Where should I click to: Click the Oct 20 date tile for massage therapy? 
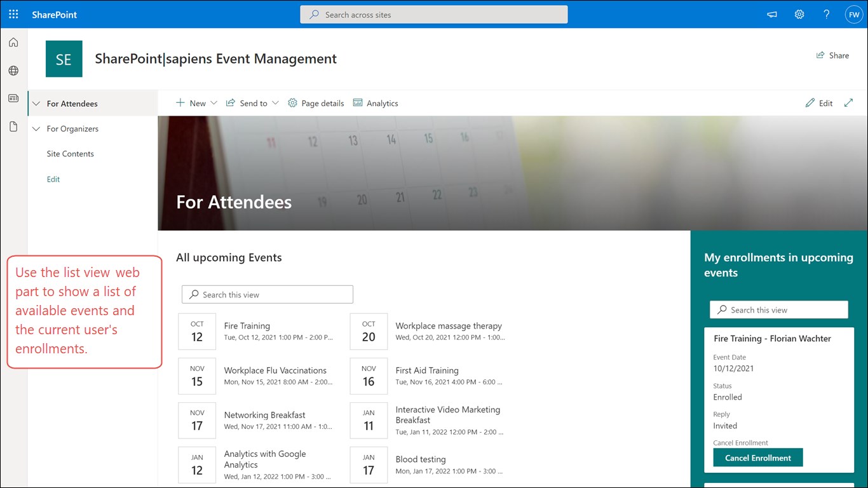point(369,331)
